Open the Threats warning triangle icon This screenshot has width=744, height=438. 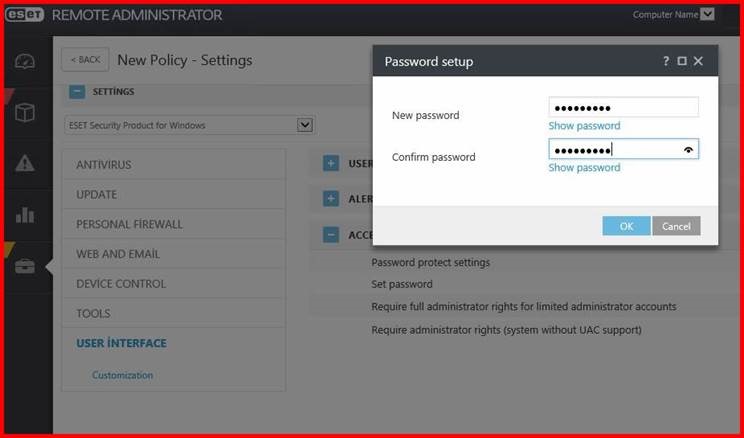click(25, 164)
